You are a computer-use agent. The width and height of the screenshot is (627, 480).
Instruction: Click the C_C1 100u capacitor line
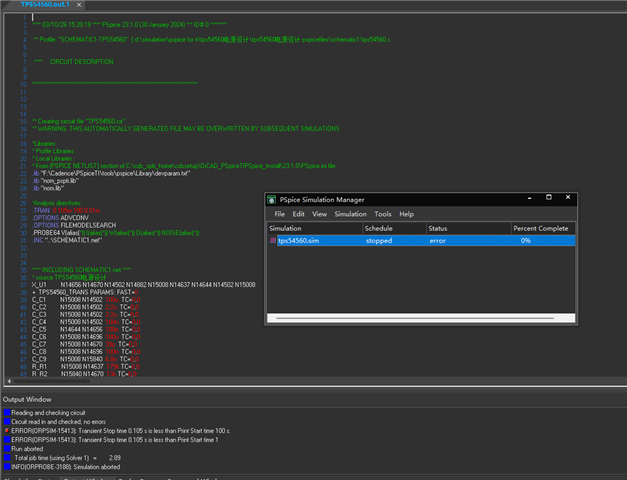[x=86, y=299]
